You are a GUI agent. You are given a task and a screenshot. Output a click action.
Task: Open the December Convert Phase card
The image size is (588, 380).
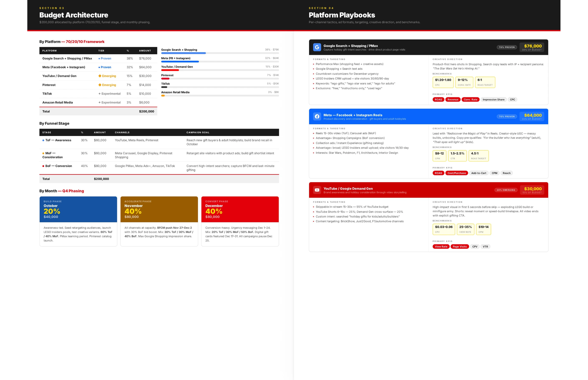240,209
